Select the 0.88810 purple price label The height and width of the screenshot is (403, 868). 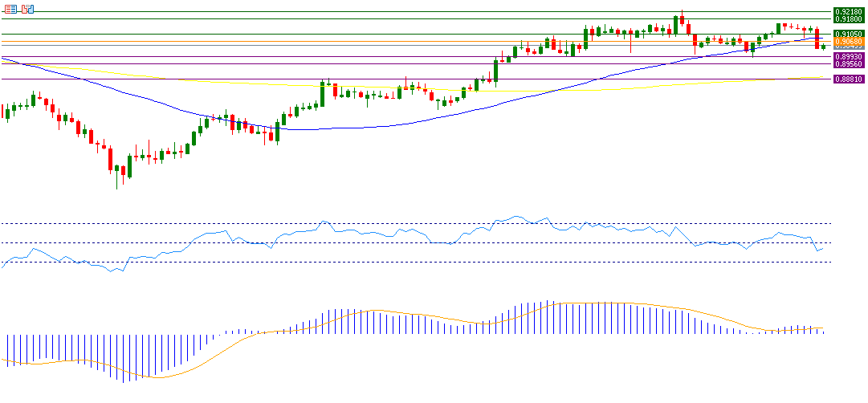(x=848, y=79)
